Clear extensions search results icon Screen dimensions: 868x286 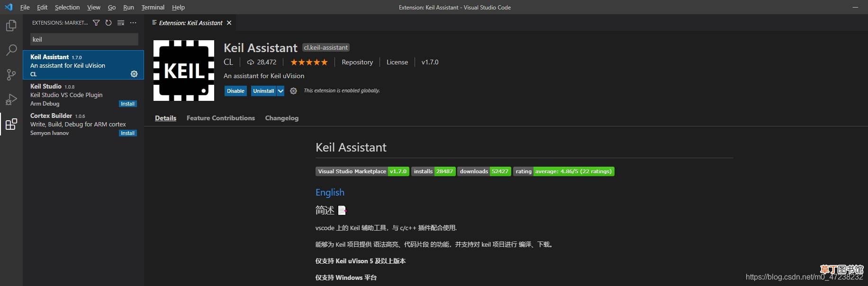click(121, 23)
